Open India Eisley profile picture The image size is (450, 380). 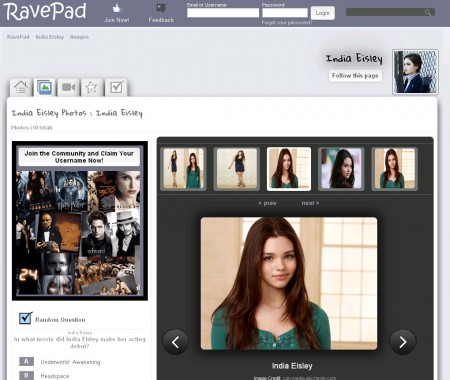pos(415,72)
